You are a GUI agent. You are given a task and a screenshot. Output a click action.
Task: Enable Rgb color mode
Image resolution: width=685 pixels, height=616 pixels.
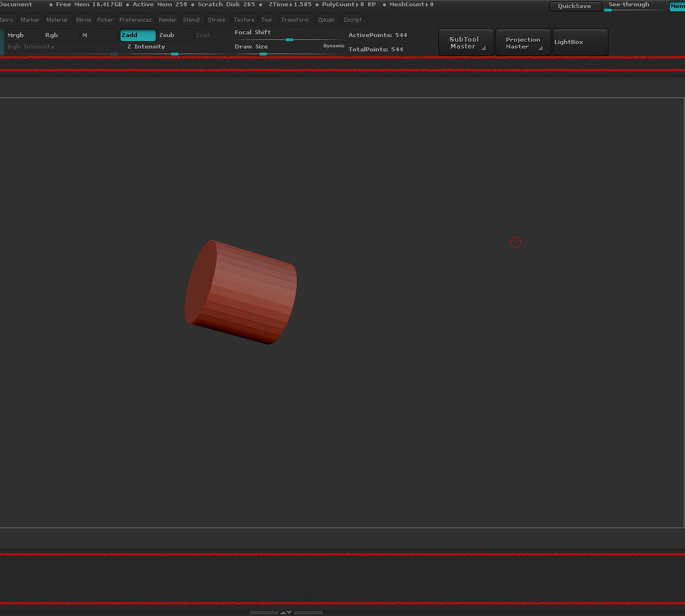click(61, 35)
